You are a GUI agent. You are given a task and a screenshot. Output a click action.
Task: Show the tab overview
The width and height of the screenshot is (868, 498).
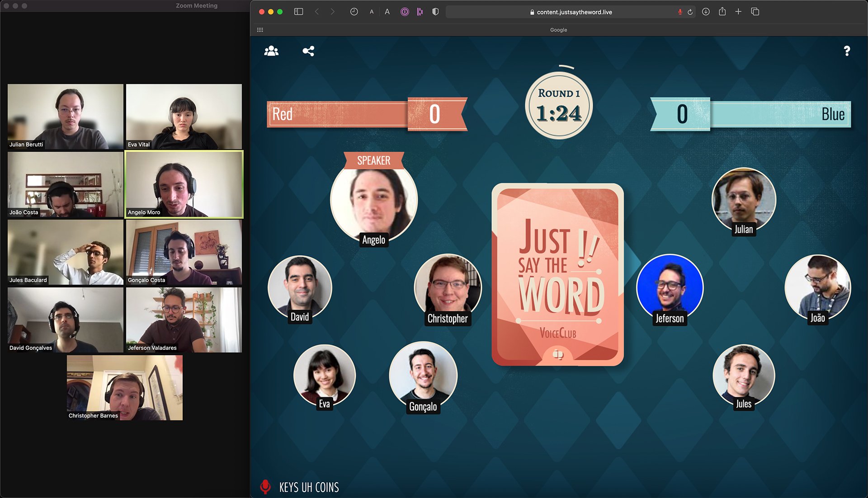point(755,12)
